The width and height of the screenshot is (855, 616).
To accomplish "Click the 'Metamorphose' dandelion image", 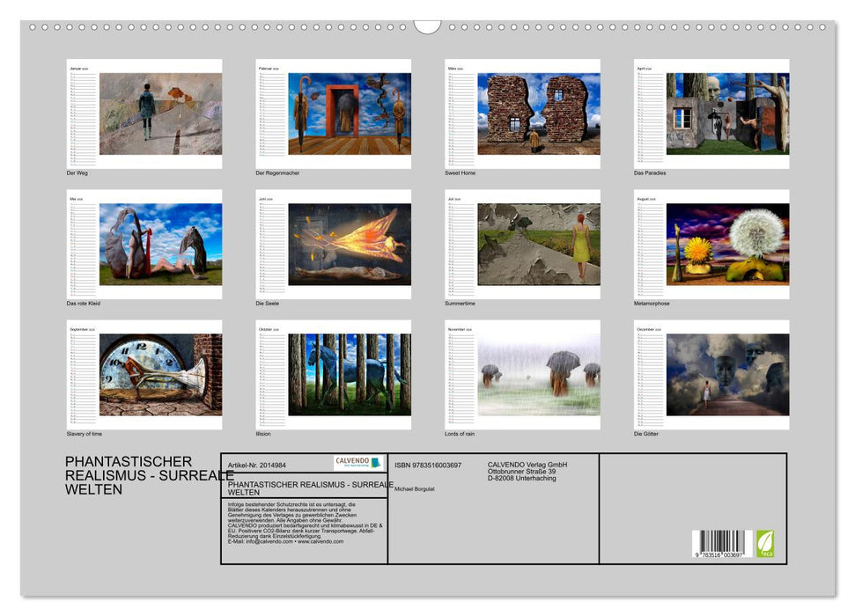I will coord(727,245).
